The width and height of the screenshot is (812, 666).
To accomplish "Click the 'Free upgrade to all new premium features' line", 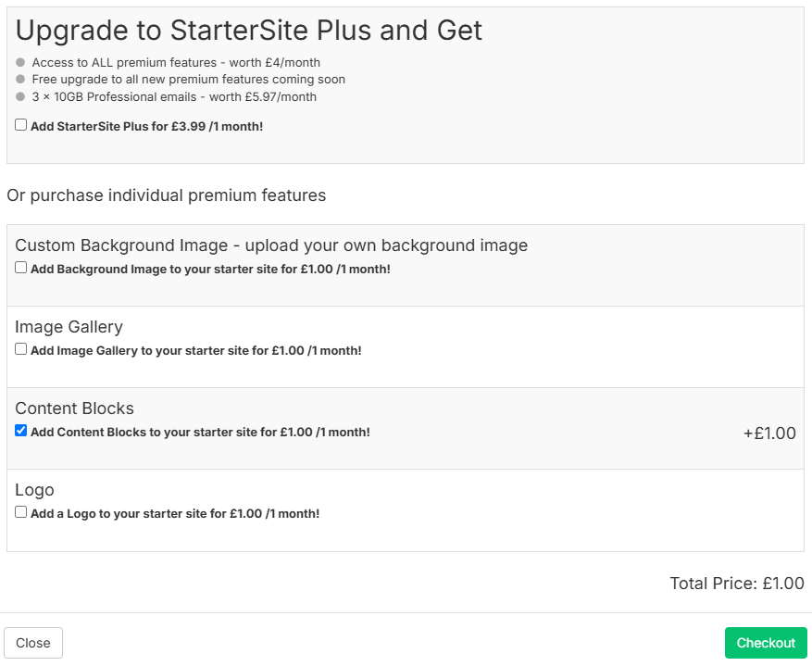I will (189, 80).
